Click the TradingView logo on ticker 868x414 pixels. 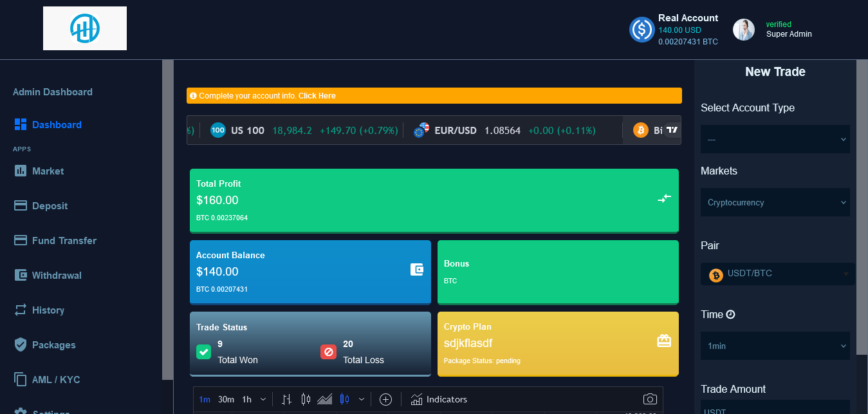click(x=672, y=130)
